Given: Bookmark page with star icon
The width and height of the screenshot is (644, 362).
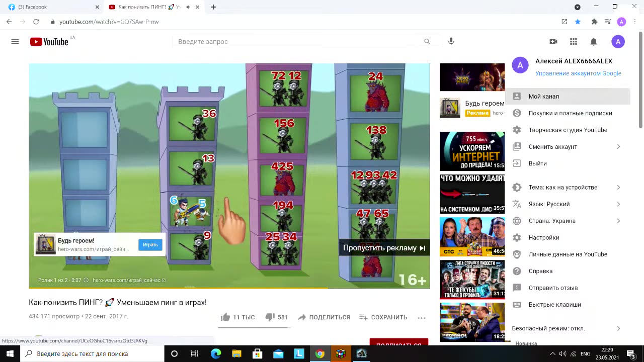Looking at the screenshot, I should click(578, 22).
